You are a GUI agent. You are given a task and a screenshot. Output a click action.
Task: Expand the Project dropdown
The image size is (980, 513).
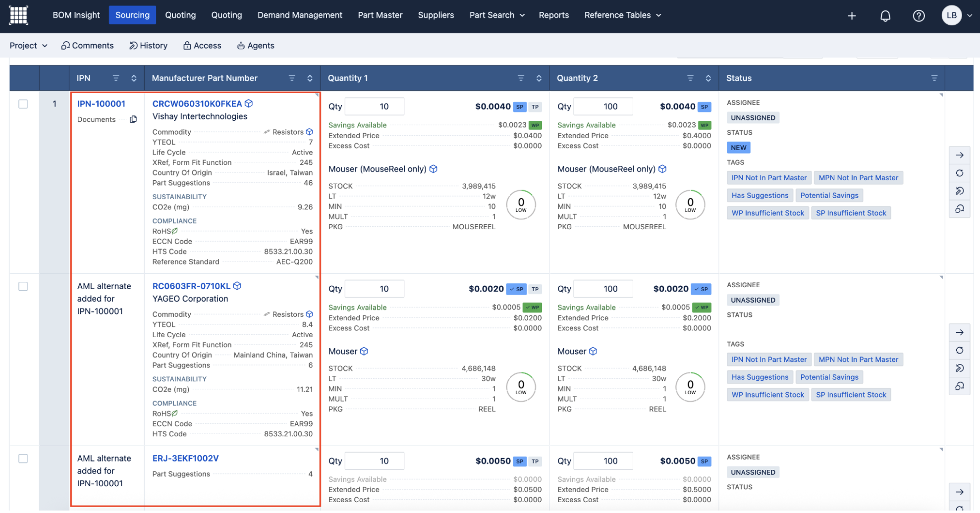coord(28,46)
